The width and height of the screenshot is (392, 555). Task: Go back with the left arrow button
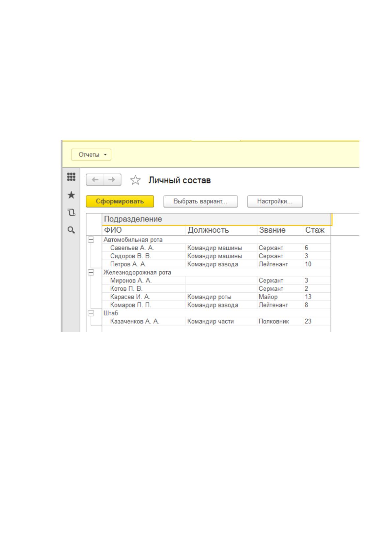(95, 180)
